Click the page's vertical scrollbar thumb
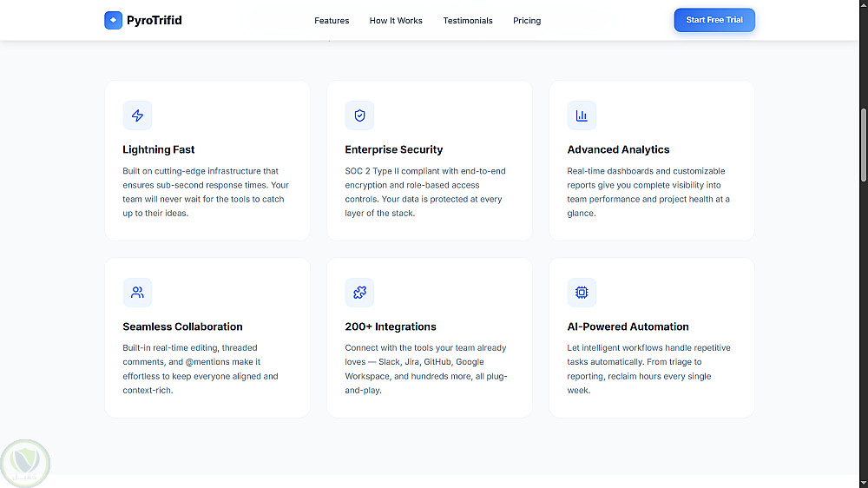 [x=863, y=143]
